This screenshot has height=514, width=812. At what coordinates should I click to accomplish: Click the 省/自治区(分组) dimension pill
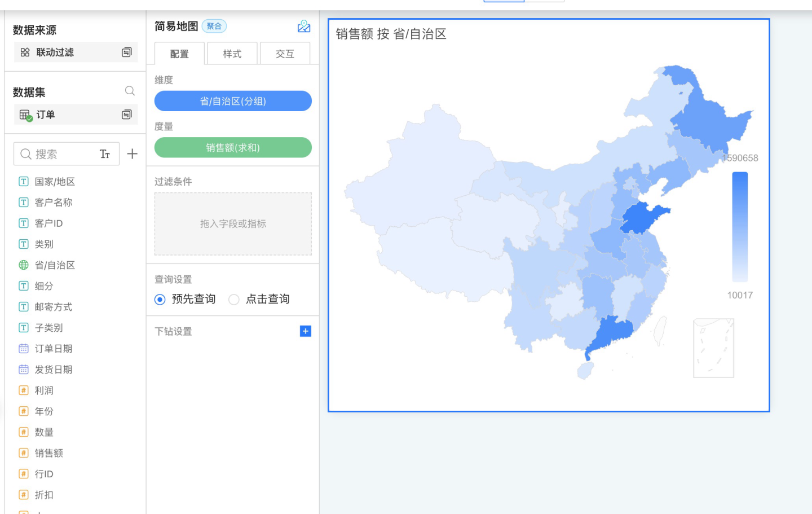(233, 101)
